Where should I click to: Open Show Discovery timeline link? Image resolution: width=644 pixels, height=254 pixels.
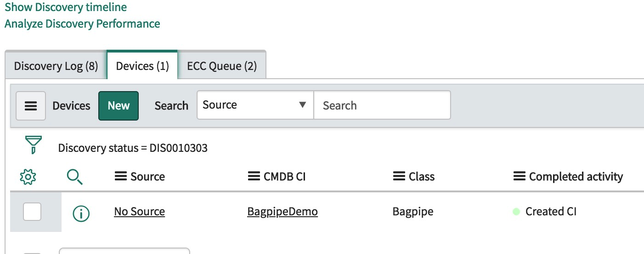pos(66,7)
